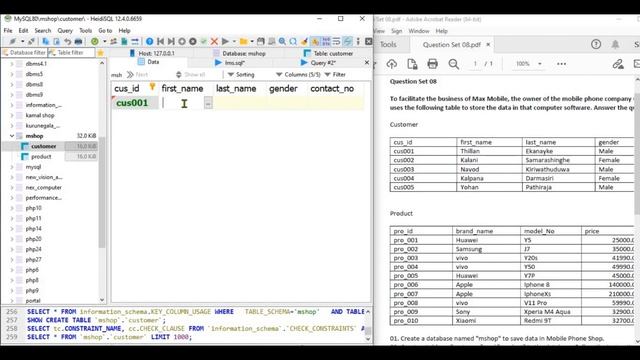Click the Acrobat zoom-out magnifier icon
This screenshot has height=360, width=640.
pyautogui.click(x=453, y=64)
